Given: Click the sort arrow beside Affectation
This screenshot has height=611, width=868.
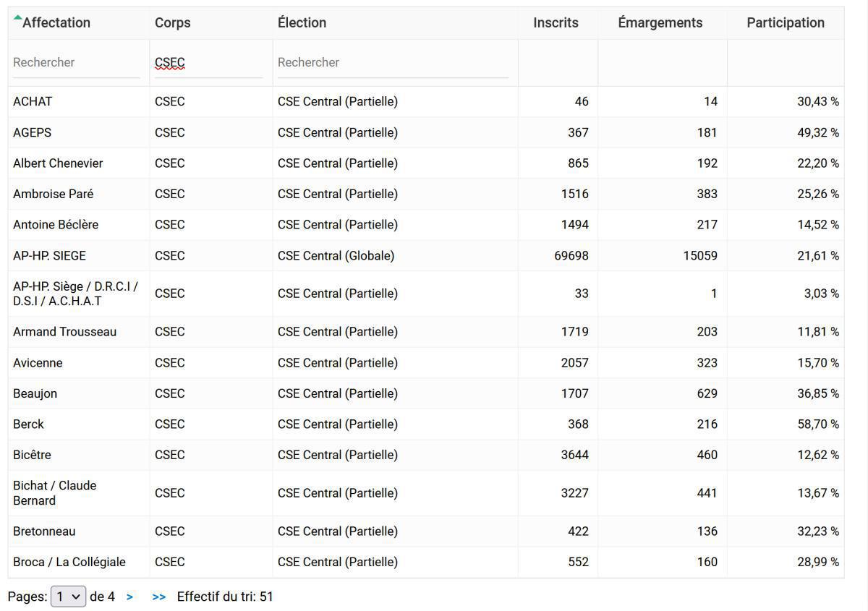Looking at the screenshot, I should tap(17, 18).
